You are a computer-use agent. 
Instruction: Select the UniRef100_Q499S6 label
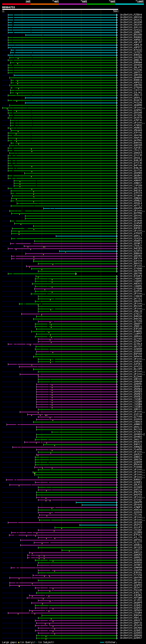coord(131,562)
